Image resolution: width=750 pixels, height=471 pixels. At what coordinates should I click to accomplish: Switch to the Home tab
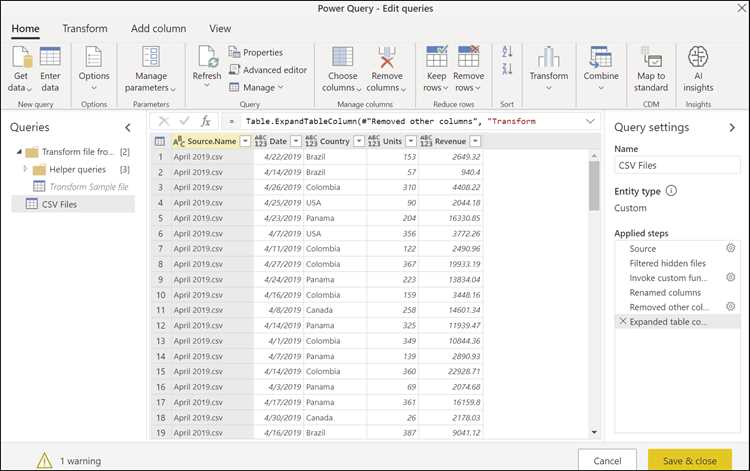(x=25, y=29)
